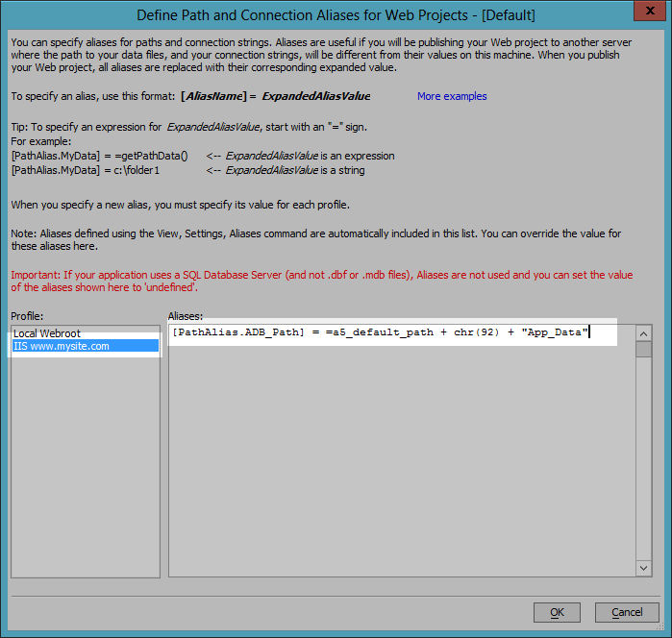
Task: Click the resize grip at dialog corner
Action: click(660, 626)
